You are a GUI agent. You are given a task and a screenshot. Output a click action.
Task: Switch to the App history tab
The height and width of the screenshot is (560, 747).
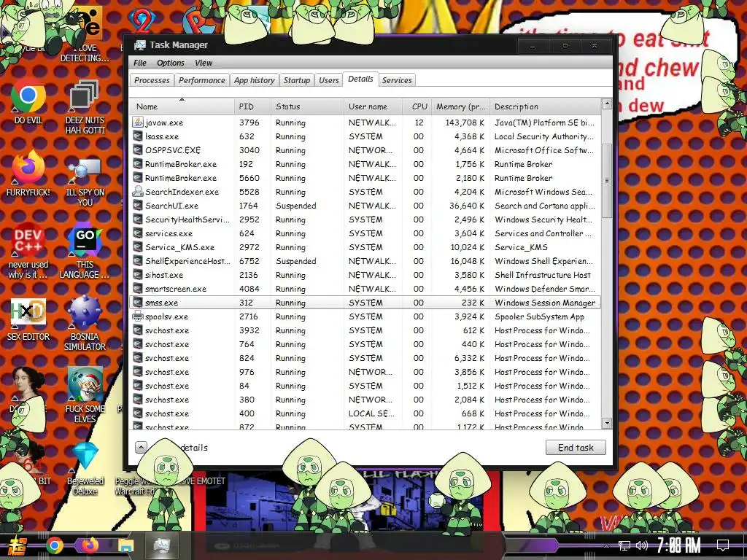(x=255, y=80)
